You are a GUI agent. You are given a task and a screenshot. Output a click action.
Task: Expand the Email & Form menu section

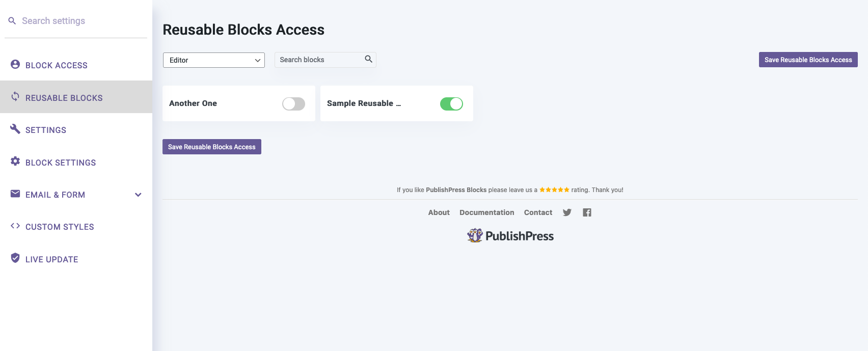(x=138, y=194)
